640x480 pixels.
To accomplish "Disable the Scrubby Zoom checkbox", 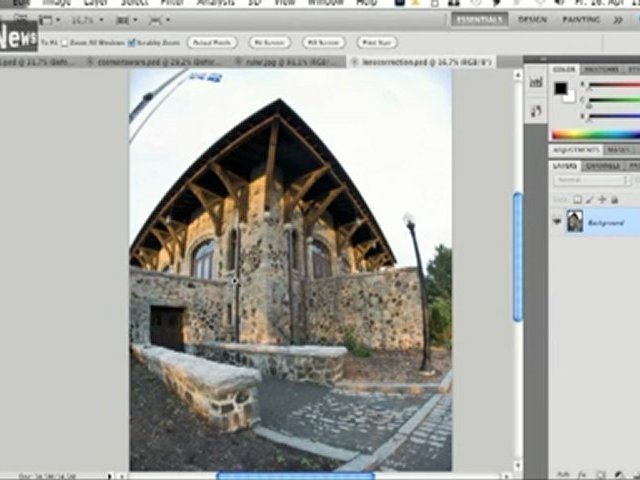I will coord(131,43).
